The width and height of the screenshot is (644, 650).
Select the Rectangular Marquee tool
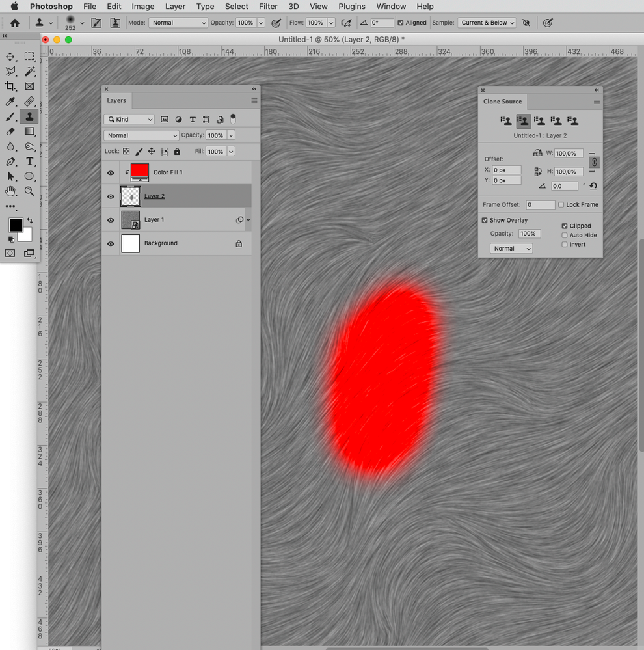tap(29, 57)
